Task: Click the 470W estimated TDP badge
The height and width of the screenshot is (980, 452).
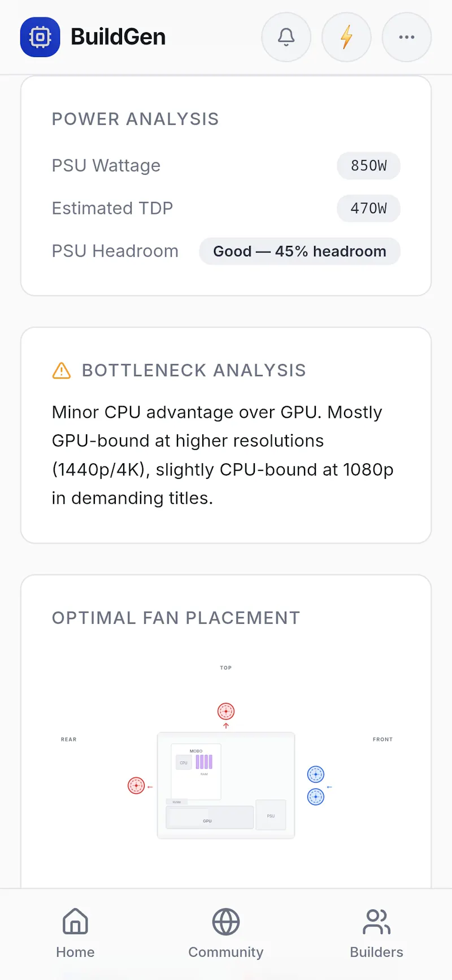Action: 369,209
